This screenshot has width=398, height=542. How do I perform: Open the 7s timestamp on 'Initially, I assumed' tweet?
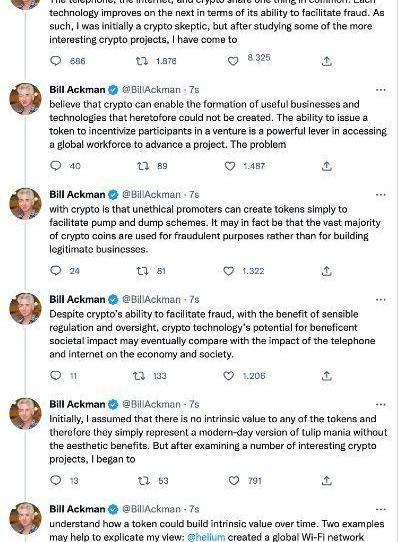point(194,404)
